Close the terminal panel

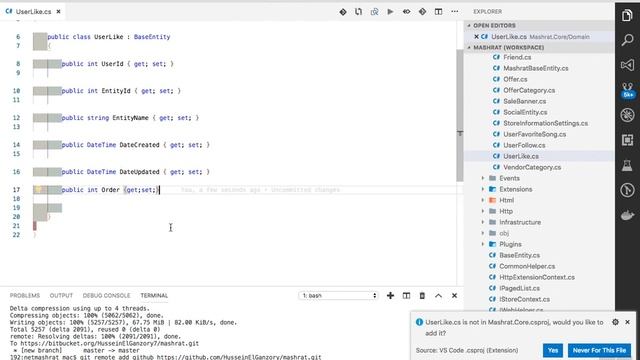(454, 296)
